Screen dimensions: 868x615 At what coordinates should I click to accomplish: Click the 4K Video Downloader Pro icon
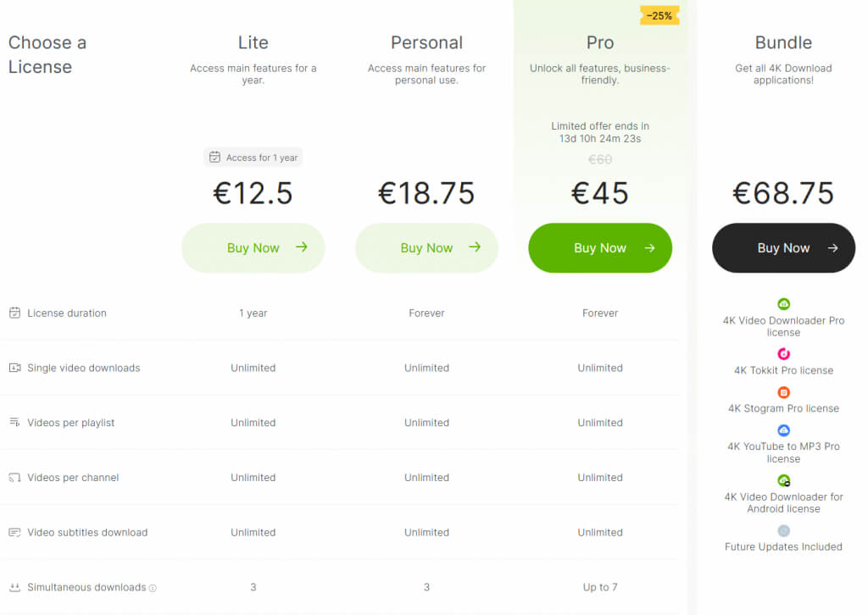(x=783, y=304)
